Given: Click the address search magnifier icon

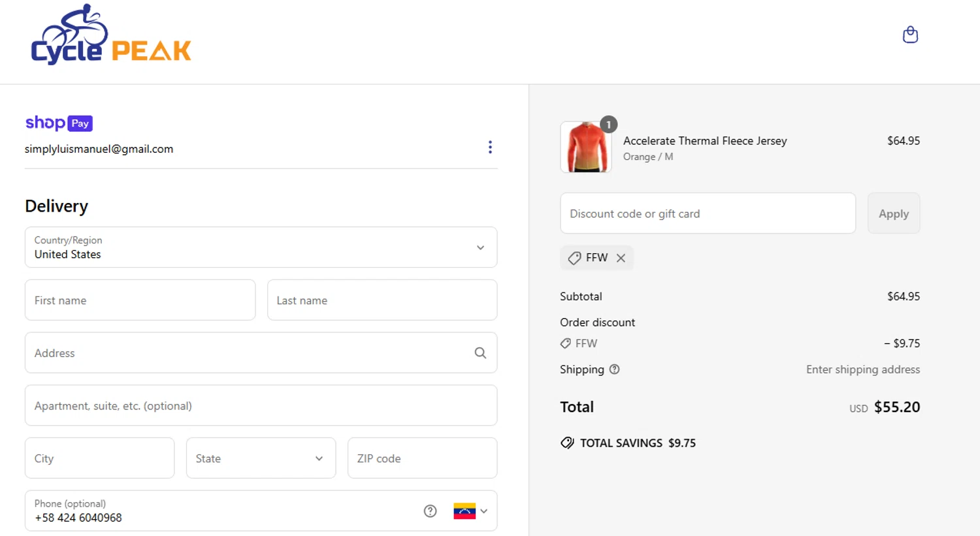Looking at the screenshot, I should point(480,353).
